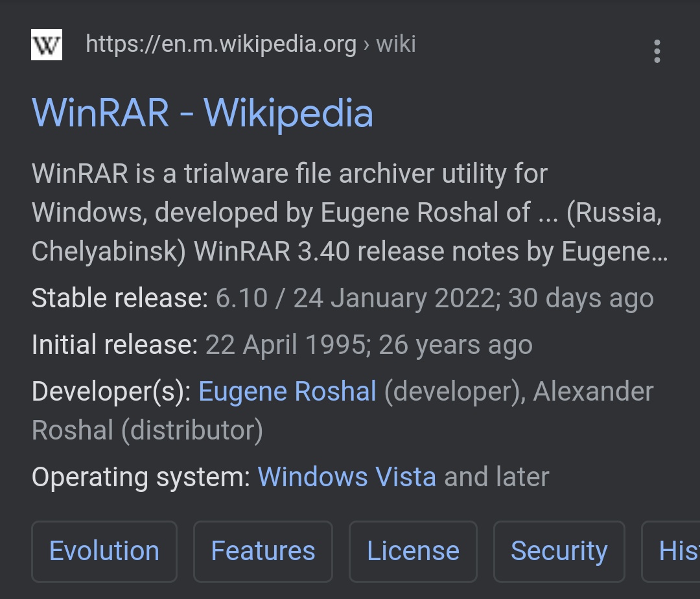Jump to the Features section chip
Viewport: 700px width, 599px height.
(263, 551)
